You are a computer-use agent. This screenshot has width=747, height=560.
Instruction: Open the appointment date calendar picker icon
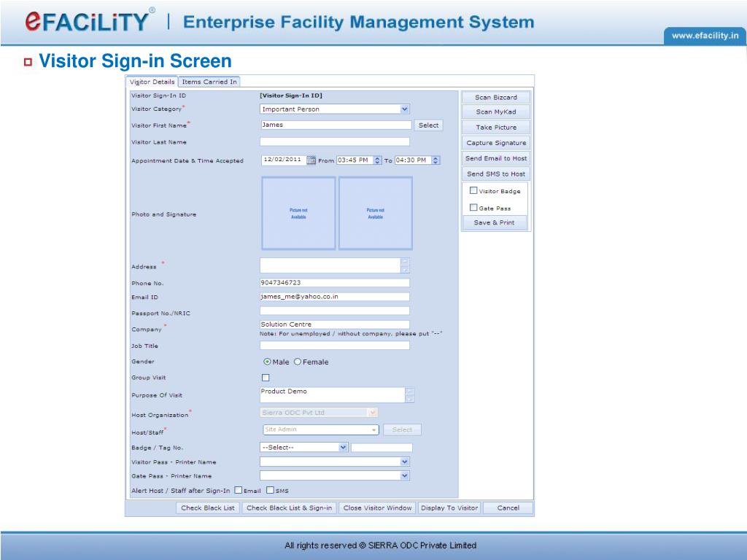click(x=311, y=160)
